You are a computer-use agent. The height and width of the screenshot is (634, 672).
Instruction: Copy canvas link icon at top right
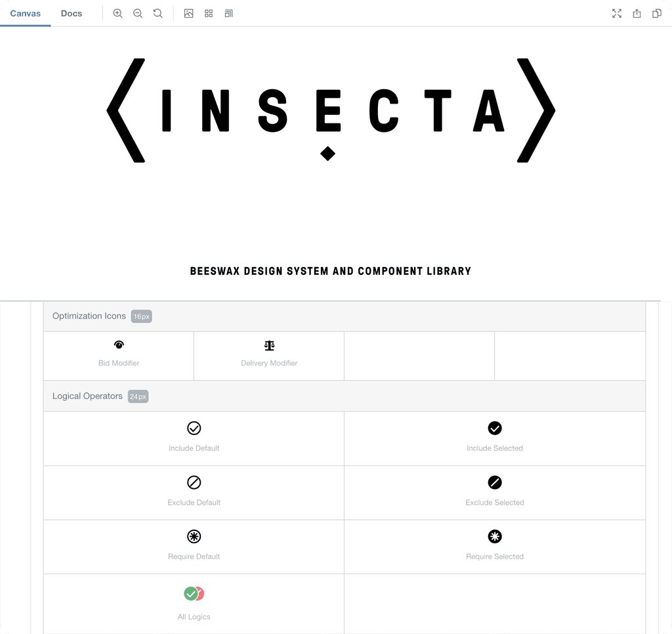coord(657,13)
